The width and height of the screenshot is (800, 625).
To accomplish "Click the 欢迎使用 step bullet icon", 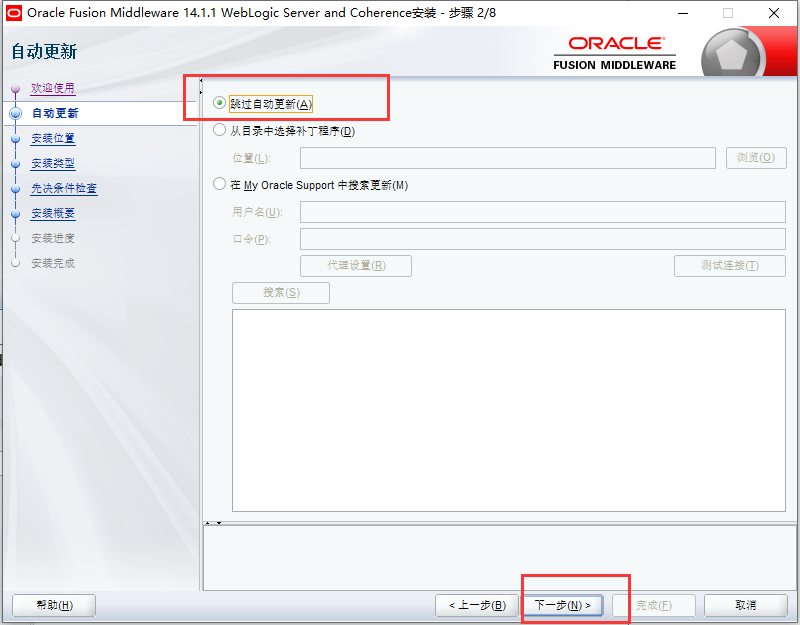I will tap(15, 89).
